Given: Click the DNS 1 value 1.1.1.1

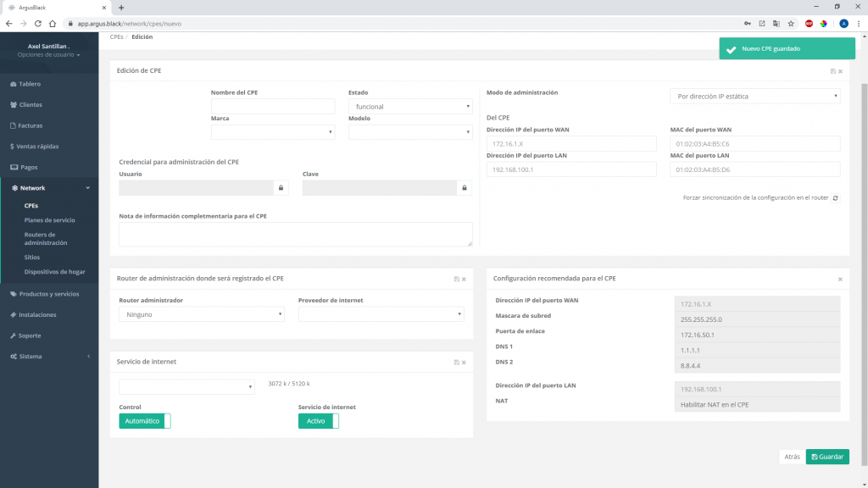Looking at the screenshot, I should click(x=757, y=350).
